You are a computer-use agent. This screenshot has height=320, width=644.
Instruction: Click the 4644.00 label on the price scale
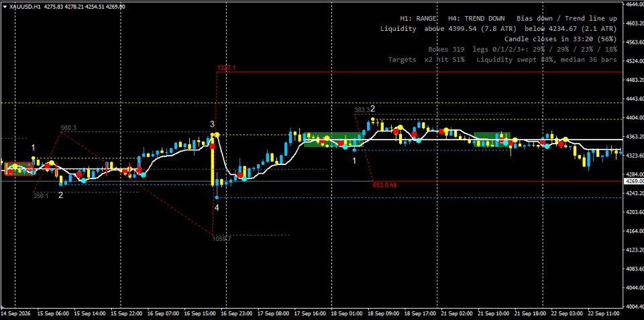634,4
